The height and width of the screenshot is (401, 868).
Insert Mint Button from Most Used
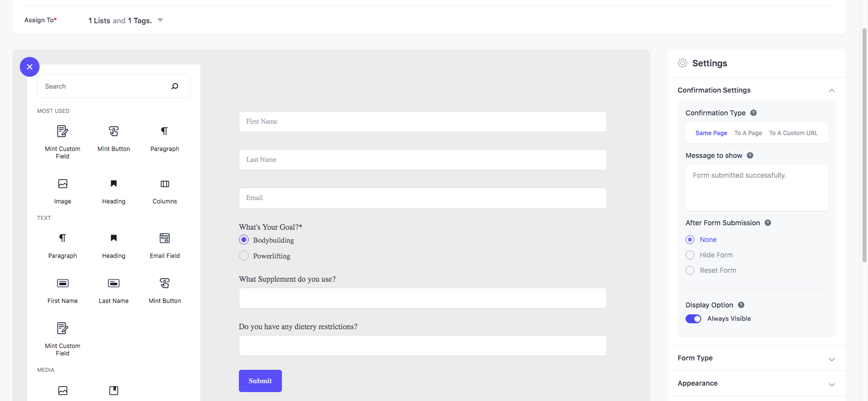114,139
